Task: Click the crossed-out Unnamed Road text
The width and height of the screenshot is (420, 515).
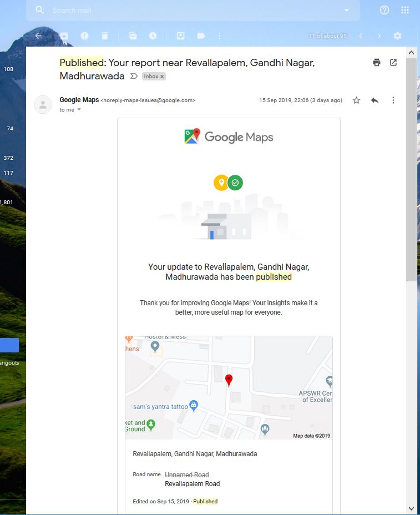Action: pos(187,474)
